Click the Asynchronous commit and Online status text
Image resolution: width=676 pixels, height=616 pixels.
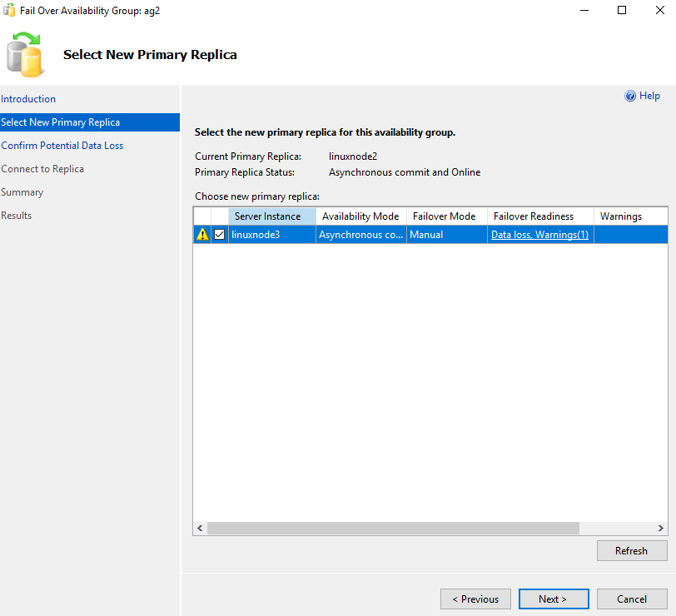click(405, 172)
